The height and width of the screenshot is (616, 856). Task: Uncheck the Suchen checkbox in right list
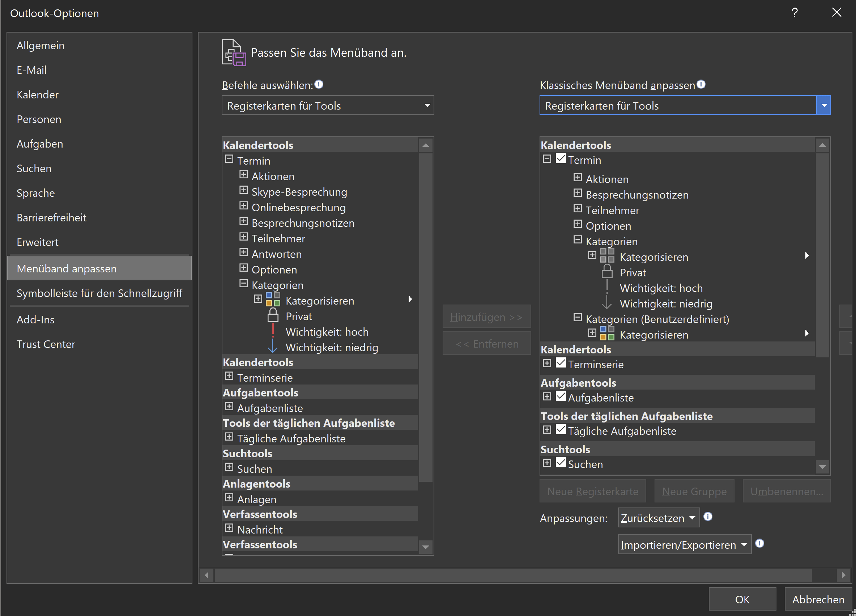tap(561, 462)
